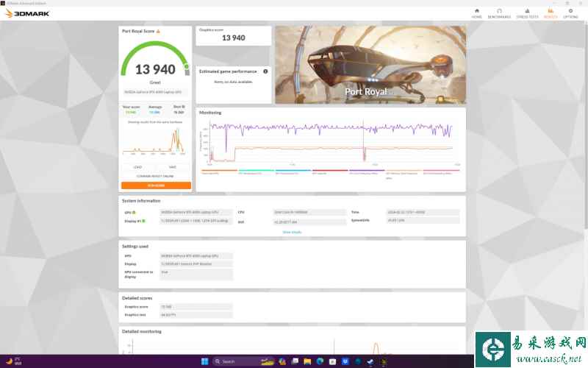Image resolution: width=588 pixels, height=368 pixels.
Task: Open the weather widget on the taskbar
Action: (13, 361)
